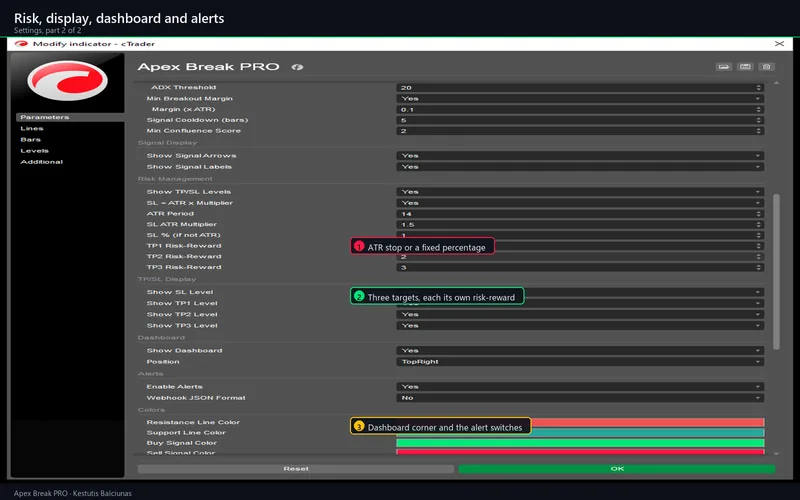This screenshot has width=800, height=500.
Task: Click the scroll-up arrow of the parameters list
Action: (x=776, y=83)
